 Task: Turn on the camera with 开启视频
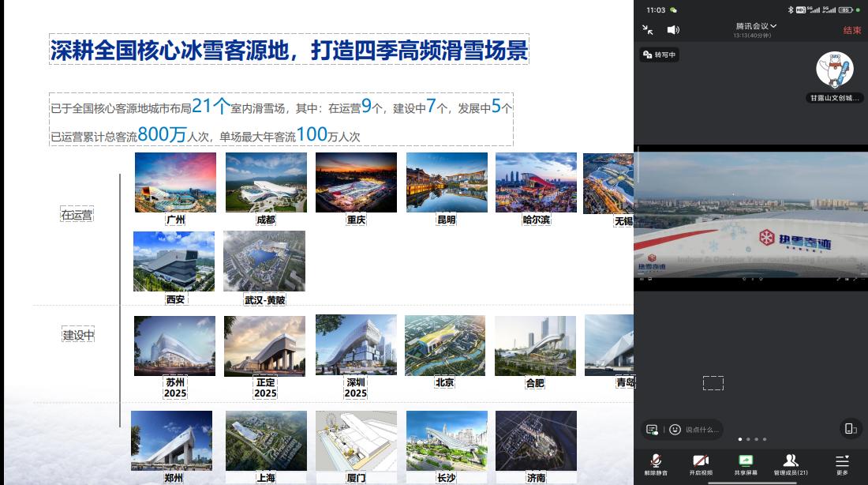coord(700,464)
